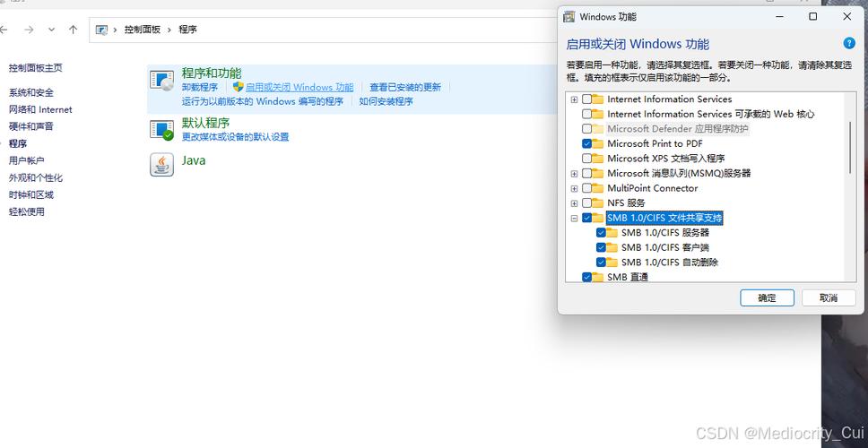
Task: Go up one level with the up arrow
Action: coord(73,30)
